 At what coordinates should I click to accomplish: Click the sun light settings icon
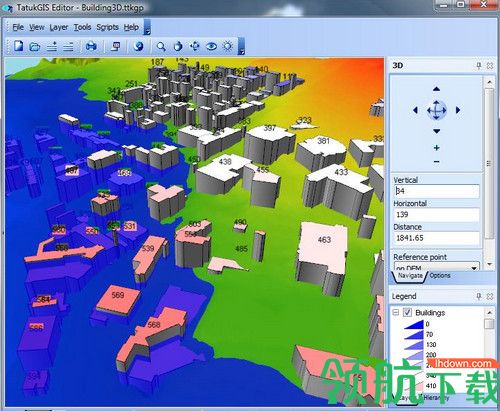point(228,46)
